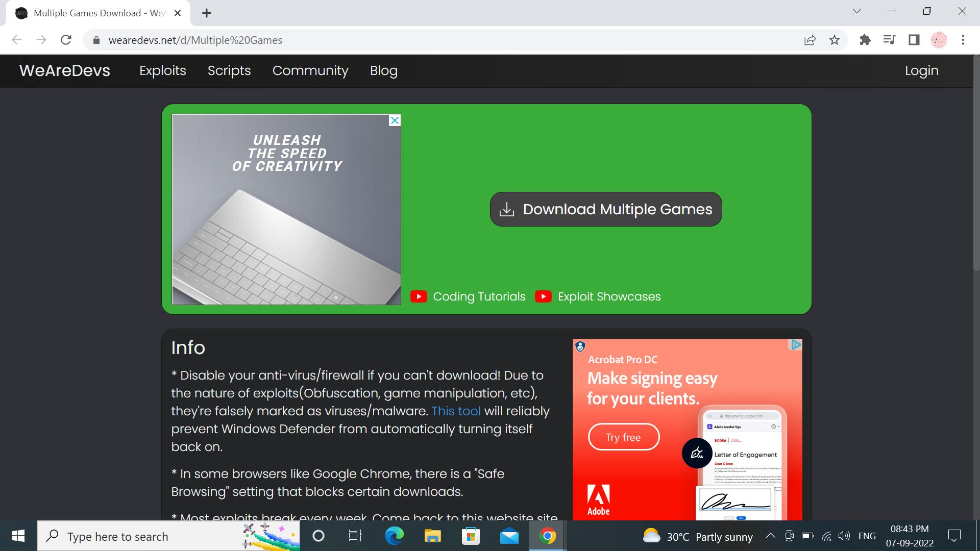980x551 pixels.
Task: Click the browser forward arrow
Action: tap(41, 40)
